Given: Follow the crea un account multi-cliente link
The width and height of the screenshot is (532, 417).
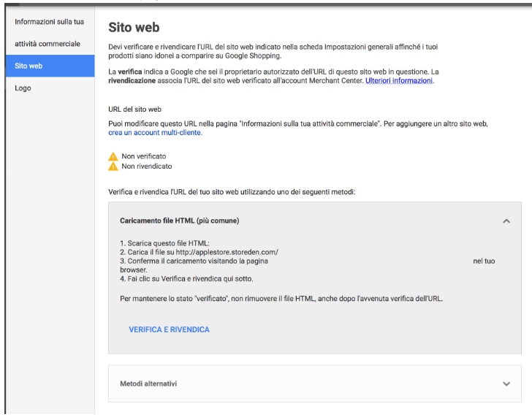Looking at the screenshot, I should 155,133.
